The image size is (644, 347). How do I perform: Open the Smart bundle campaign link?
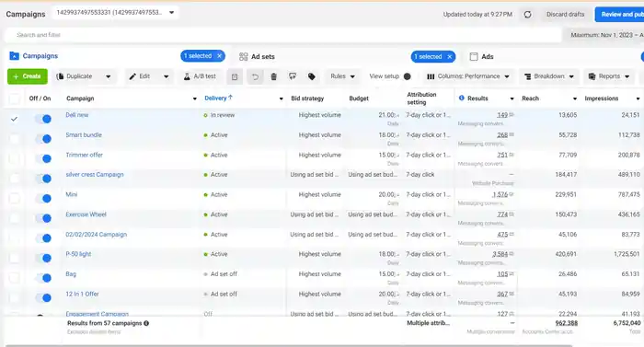[84, 135]
